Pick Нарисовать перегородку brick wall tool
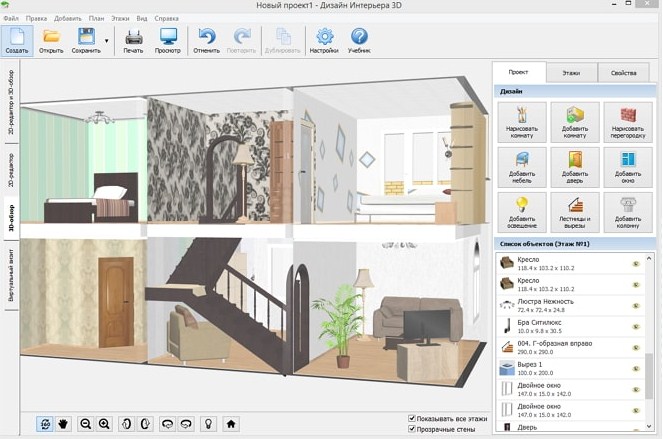663x439 pixels. coord(628,122)
